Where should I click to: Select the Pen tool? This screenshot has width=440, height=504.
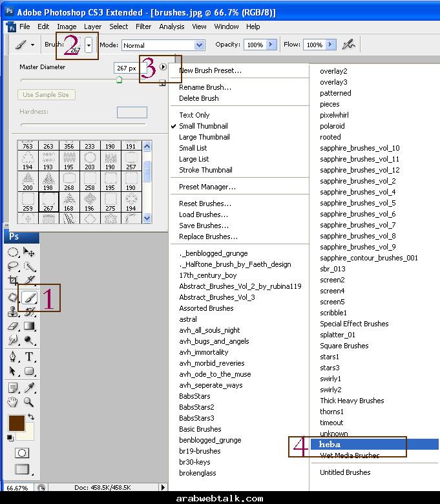(13, 357)
